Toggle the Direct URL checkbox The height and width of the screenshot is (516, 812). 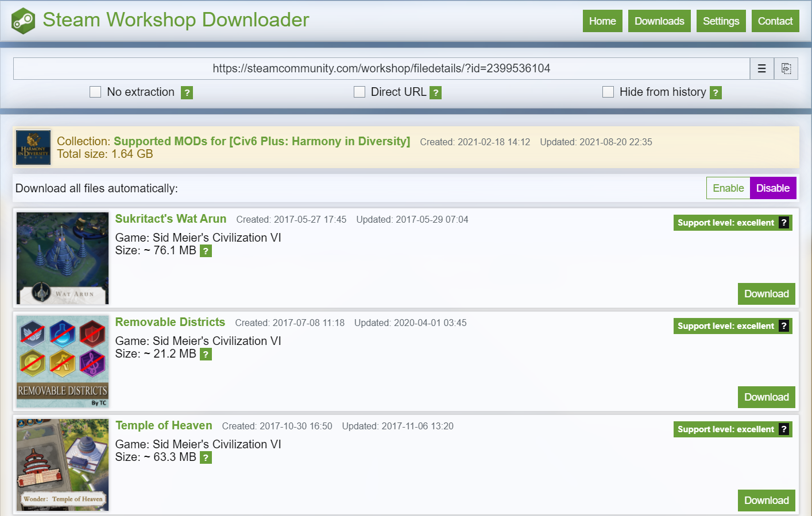coord(359,92)
